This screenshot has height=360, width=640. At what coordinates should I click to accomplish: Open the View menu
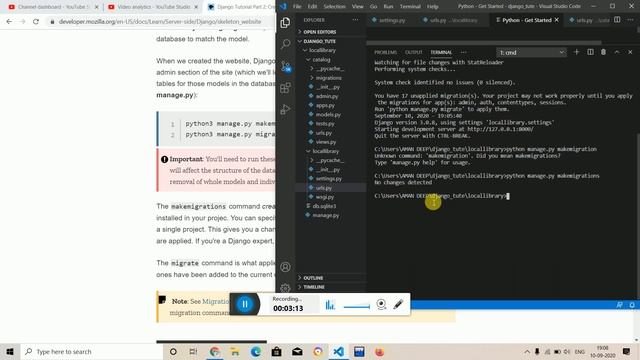click(358, 7)
